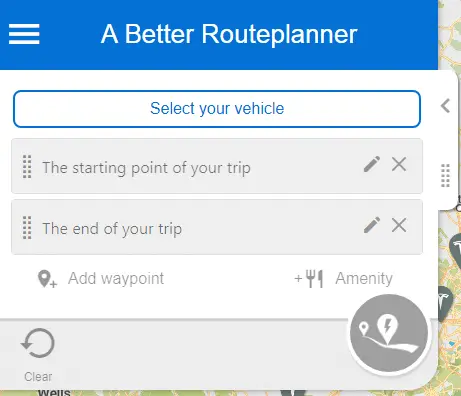Edit the starting point with pencil icon
The height and width of the screenshot is (396, 461).
click(372, 164)
